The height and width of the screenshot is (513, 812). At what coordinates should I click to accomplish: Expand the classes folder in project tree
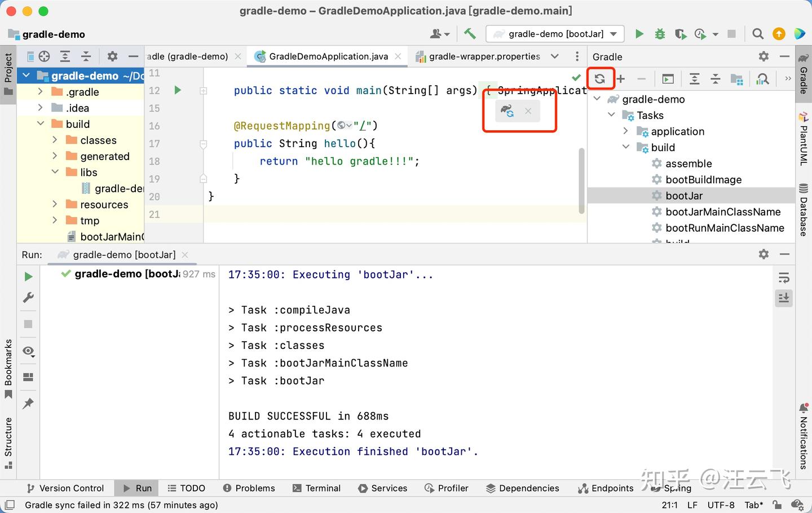[x=55, y=140]
